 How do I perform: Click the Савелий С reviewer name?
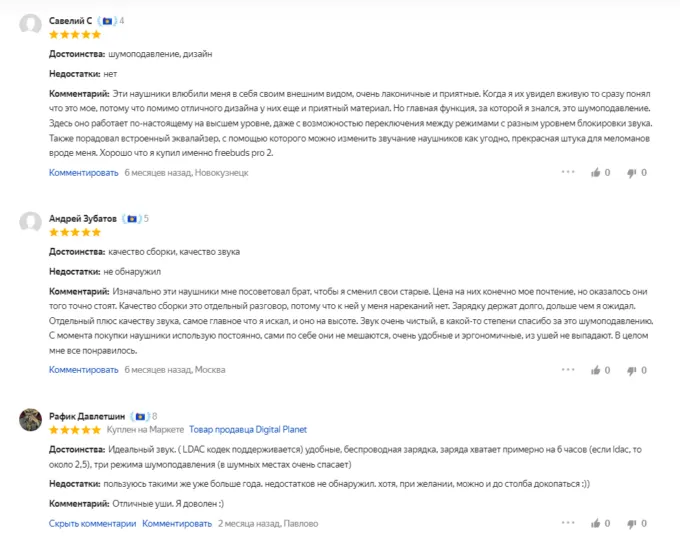71,20
